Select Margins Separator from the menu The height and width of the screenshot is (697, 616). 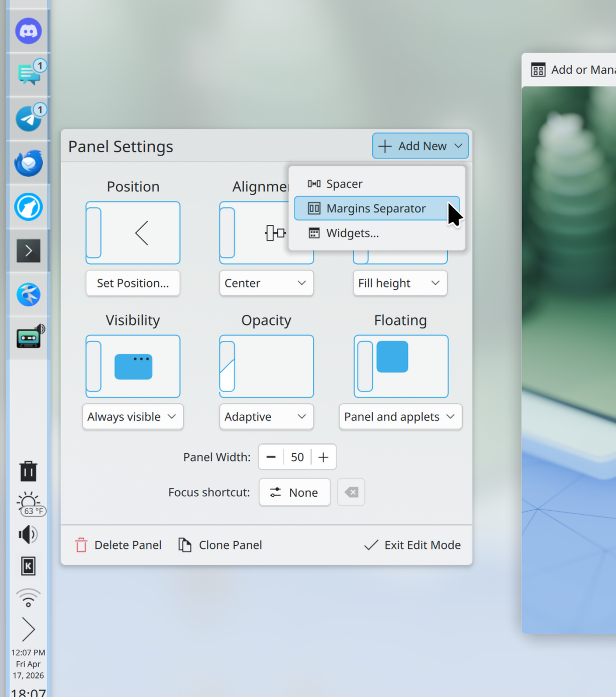point(376,208)
